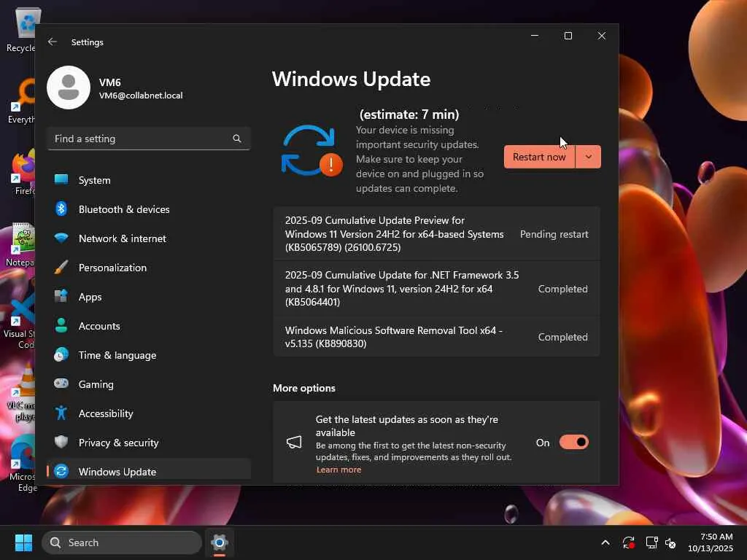Show hidden tray icons chevron
The height and width of the screenshot is (560, 747).
[x=605, y=542]
